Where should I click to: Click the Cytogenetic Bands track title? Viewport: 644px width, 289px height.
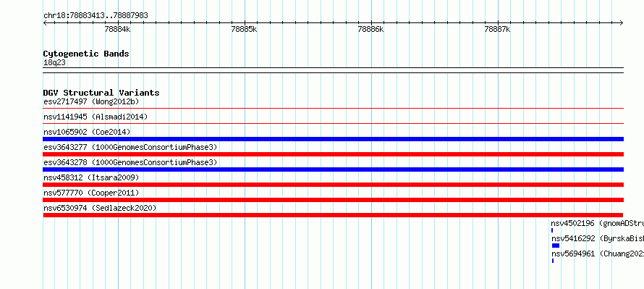click(x=86, y=54)
